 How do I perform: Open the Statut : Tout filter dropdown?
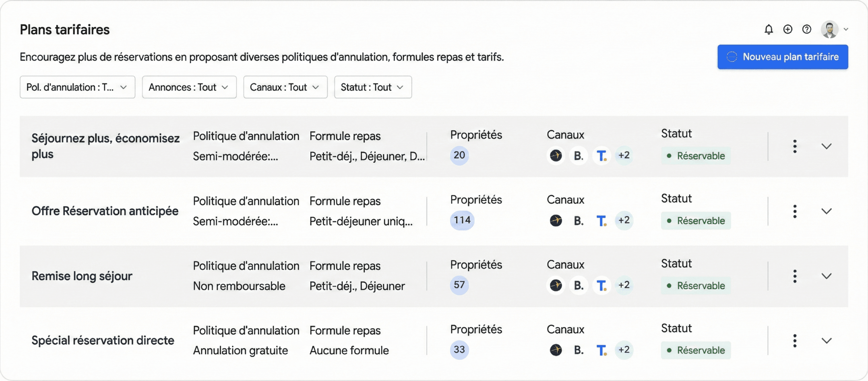point(373,87)
